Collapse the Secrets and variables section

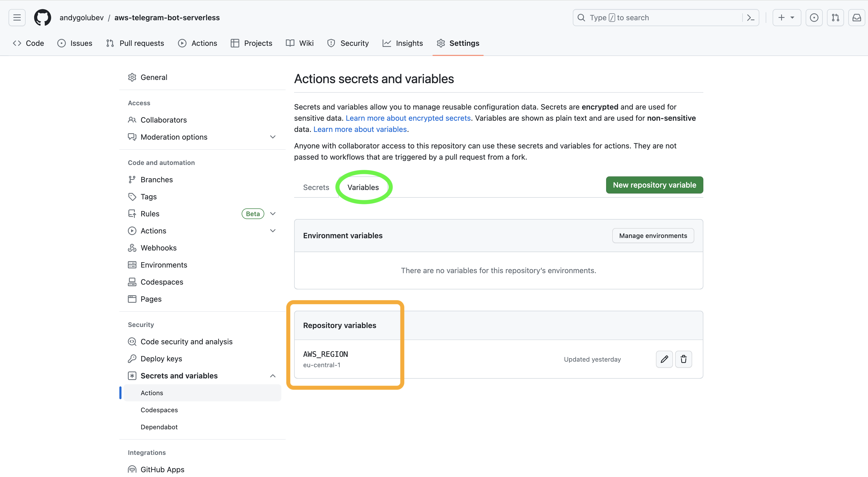tap(273, 376)
